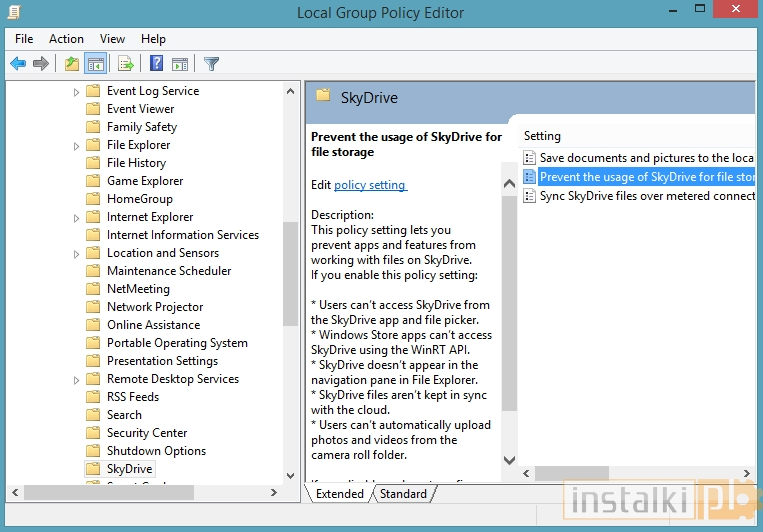Click the application icon in title bar
Image resolution: width=763 pixels, height=532 pixels.
15,12
